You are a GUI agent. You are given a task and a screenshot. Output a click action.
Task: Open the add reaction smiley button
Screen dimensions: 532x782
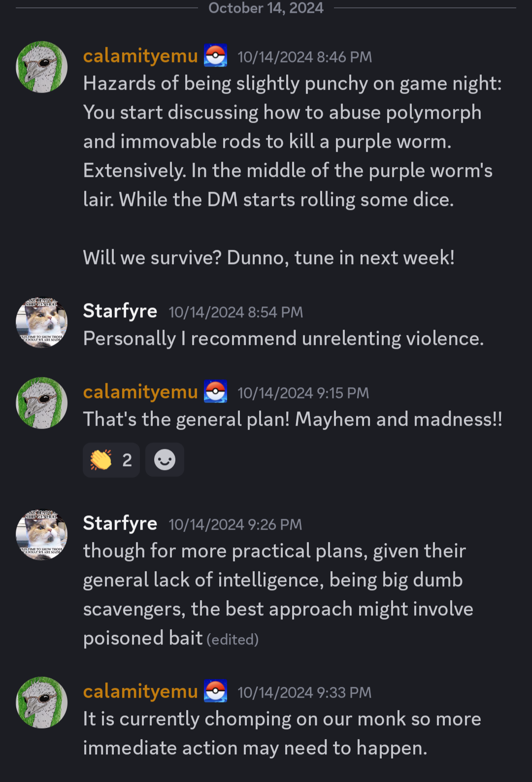165,460
